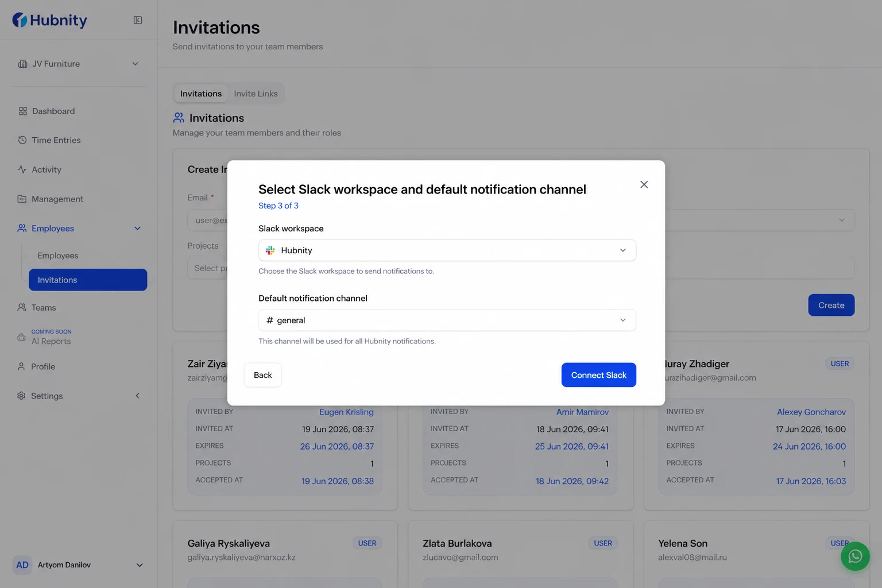This screenshot has height=588, width=882.
Task: Click the Activity pulse icon
Action: (x=22, y=169)
